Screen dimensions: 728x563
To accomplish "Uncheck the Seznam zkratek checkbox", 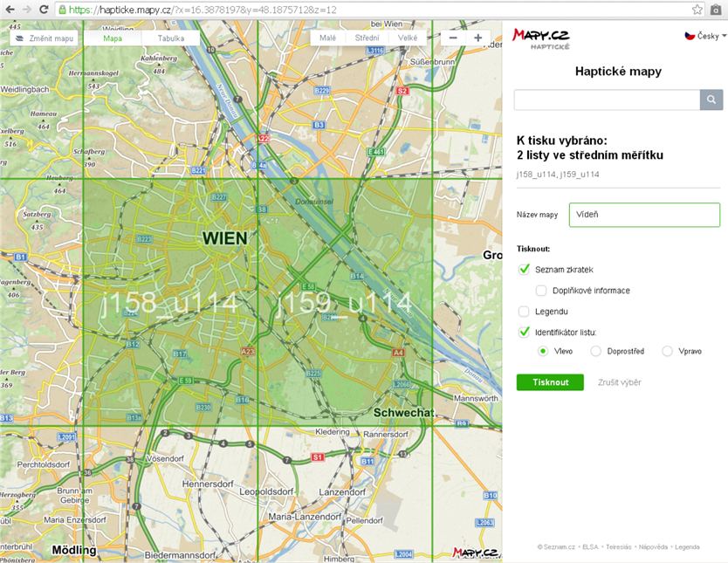I will click(525, 269).
